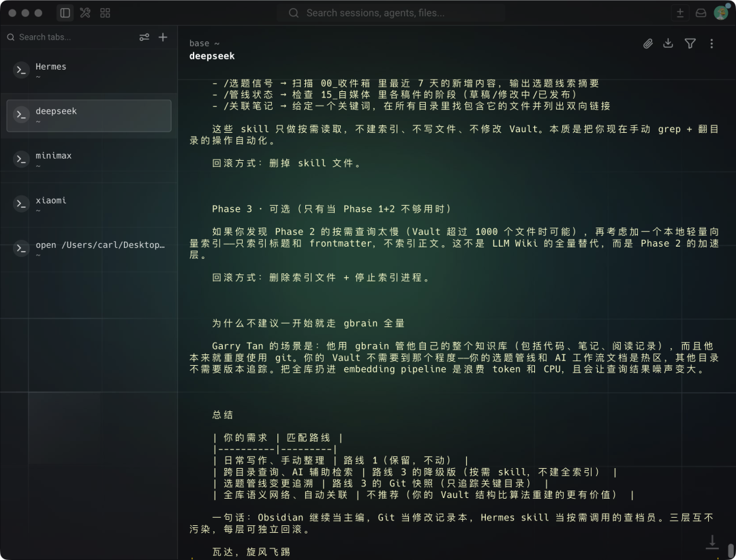Select the open /Users/carl/Desktop tab
Image resolution: width=736 pixels, height=560 pixels.
click(x=89, y=249)
